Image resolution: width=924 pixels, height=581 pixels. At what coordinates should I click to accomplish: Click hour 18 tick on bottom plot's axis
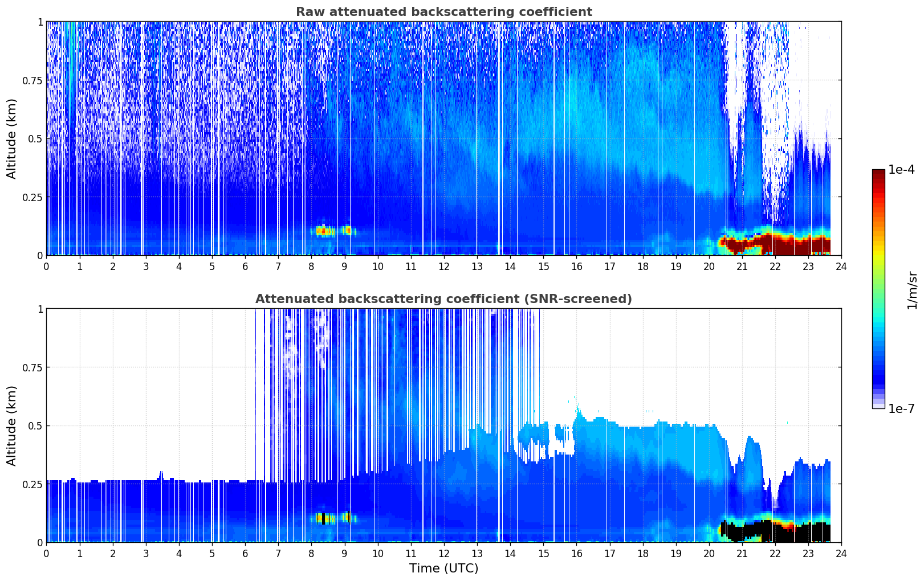[x=642, y=553]
